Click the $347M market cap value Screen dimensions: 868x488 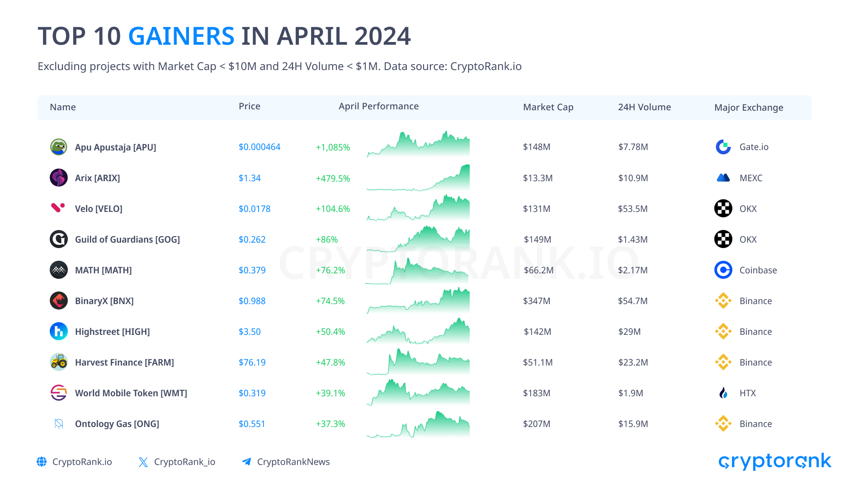[x=537, y=301]
